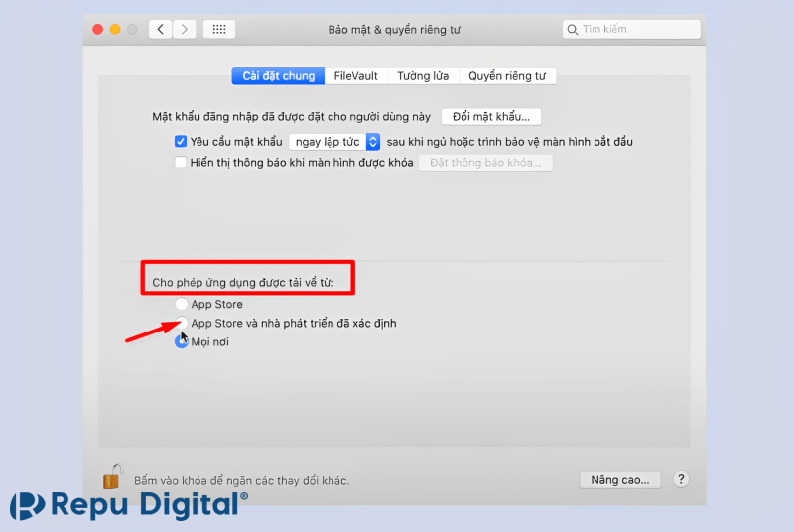Open the Nâng cao advanced settings

coord(619,479)
